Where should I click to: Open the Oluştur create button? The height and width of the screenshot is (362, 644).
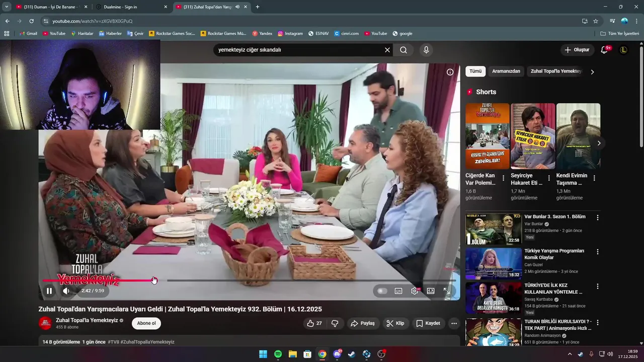[577, 50]
